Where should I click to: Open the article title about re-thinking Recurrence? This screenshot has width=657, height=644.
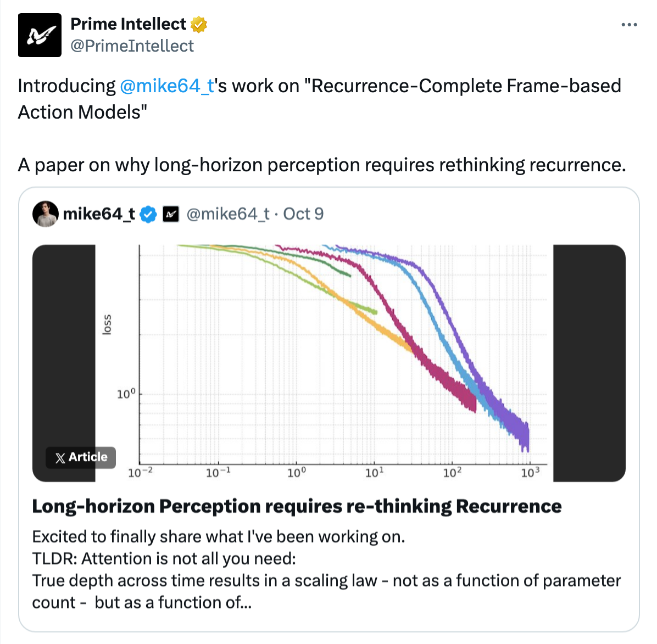(297, 506)
